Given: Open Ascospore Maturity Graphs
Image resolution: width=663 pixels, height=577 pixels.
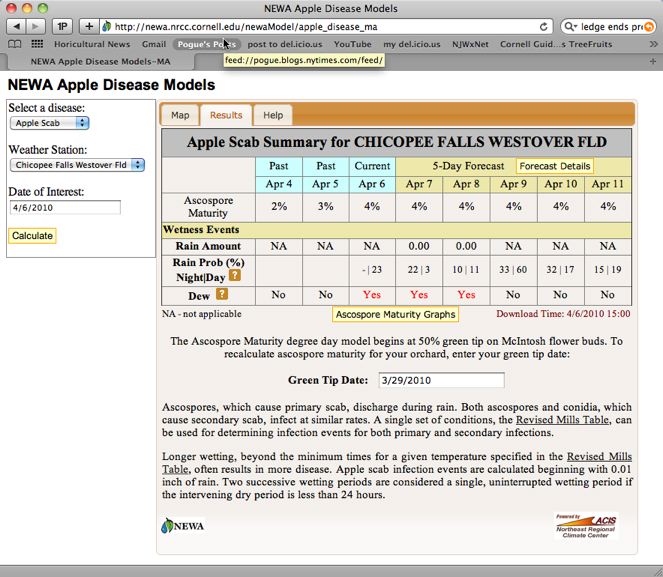Looking at the screenshot, I should pos(395,314).
